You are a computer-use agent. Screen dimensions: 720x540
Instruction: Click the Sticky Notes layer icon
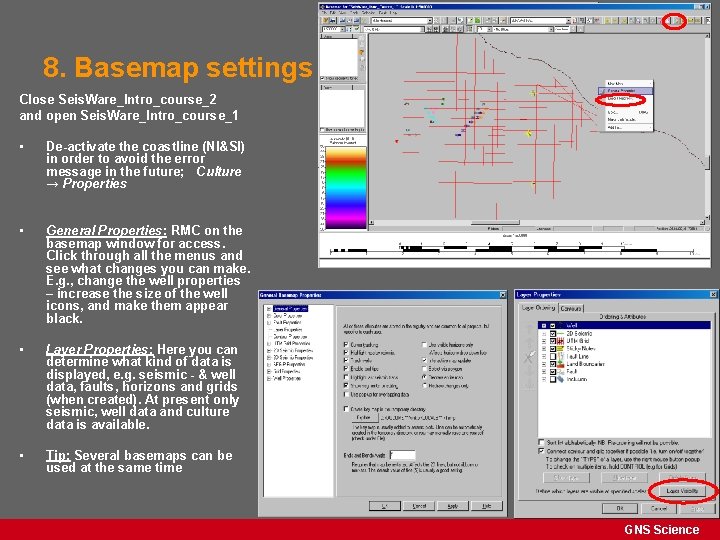[561, 349]
